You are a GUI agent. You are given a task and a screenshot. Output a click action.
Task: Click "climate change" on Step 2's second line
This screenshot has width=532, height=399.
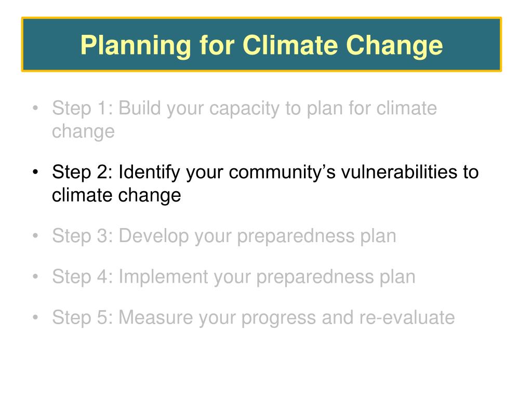(116, 196)
